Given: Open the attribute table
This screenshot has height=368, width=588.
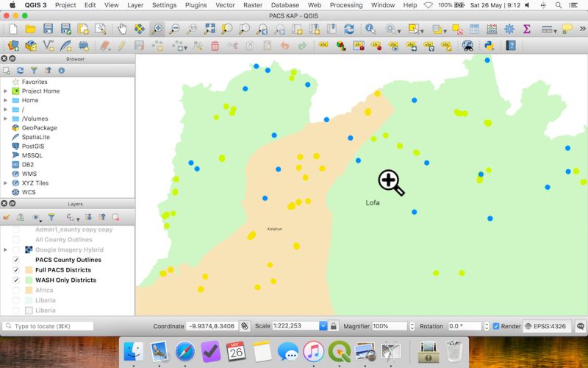Looking at the screenshot, I should pos(474,29).
